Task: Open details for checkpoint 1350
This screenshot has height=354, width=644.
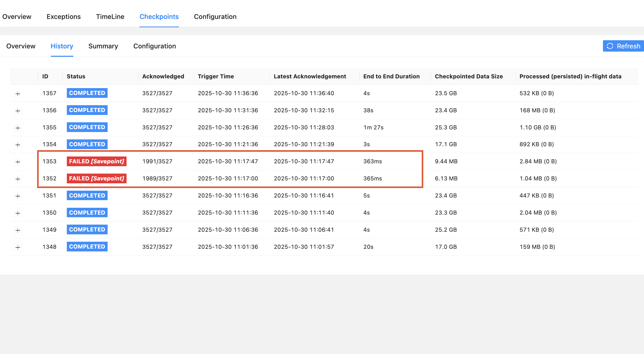Action: 18,213
